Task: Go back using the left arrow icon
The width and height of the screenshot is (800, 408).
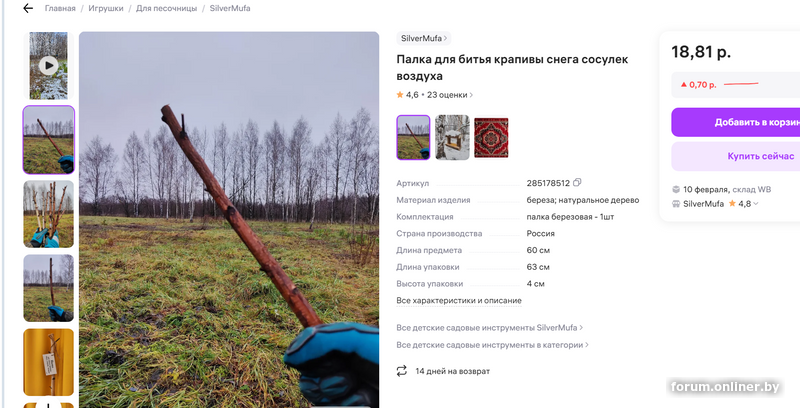Action: (x=28, y=8)
